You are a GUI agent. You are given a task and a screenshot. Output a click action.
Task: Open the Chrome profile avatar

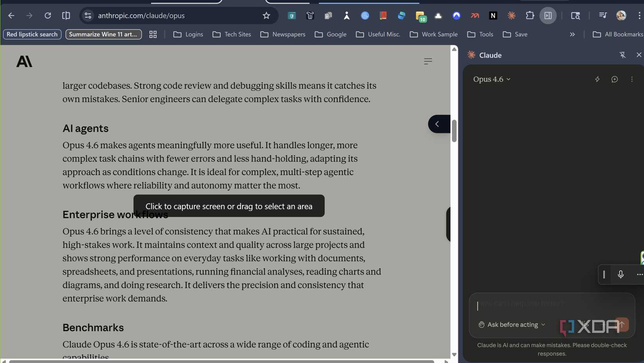pos(621,16)
